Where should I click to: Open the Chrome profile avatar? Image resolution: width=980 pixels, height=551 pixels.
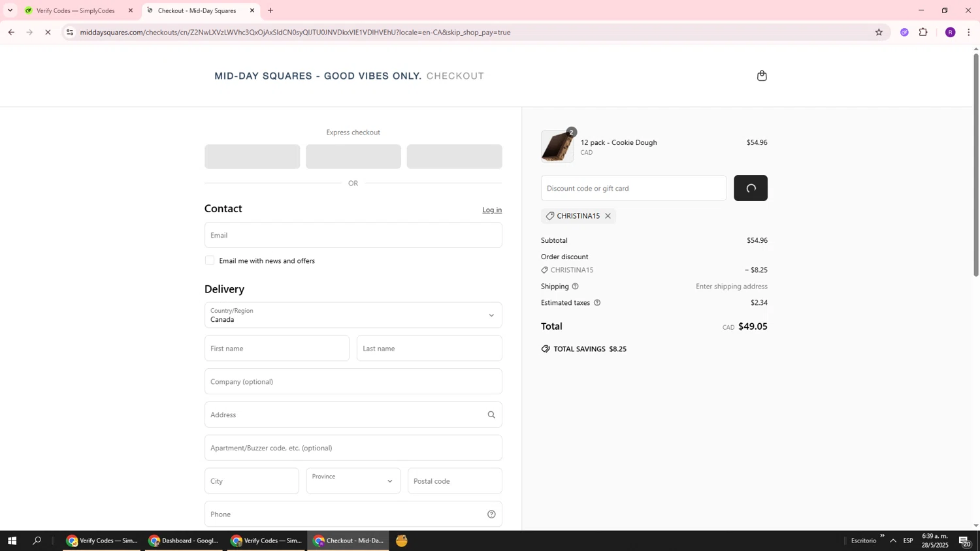click(x=950, y=32)
